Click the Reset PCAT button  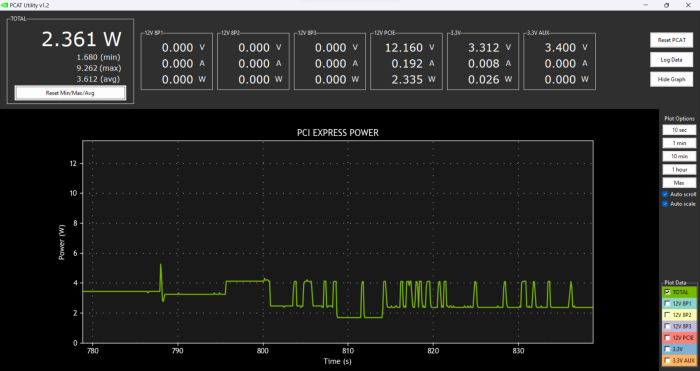coord(671,40)
